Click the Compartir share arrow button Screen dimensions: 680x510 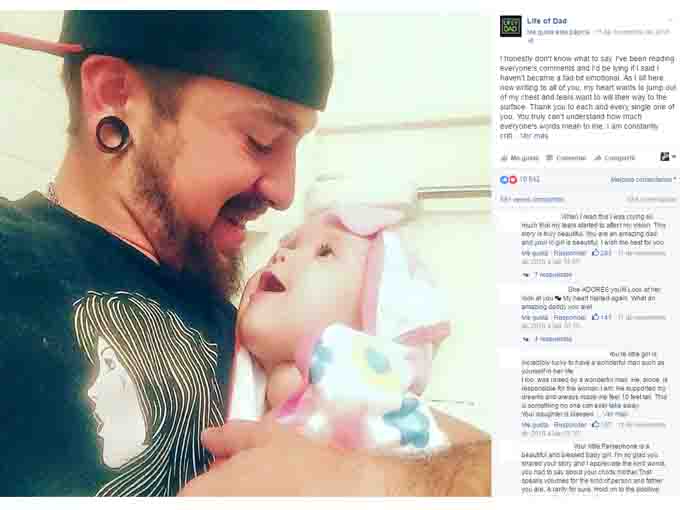(615, 158)
